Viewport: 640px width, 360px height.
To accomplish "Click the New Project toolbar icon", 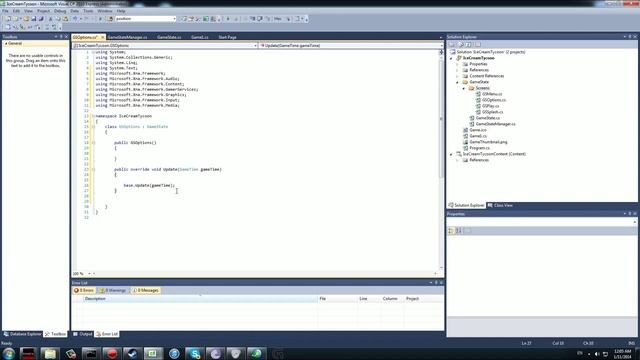I will (8, 19).
